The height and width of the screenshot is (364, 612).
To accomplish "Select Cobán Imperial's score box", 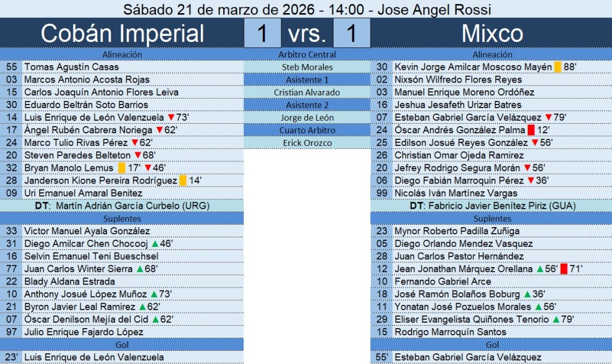I will [x=262, y=33].
